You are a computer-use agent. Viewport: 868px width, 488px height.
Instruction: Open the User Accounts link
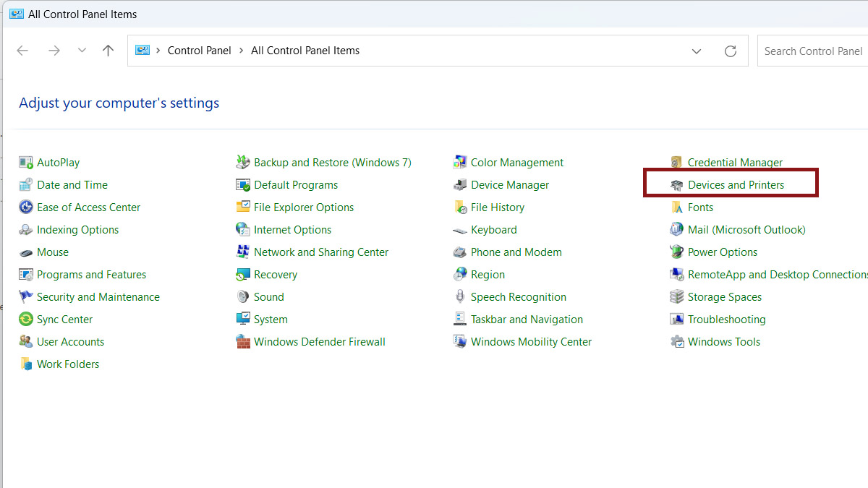pyautogui.click(x=71, y=342)
